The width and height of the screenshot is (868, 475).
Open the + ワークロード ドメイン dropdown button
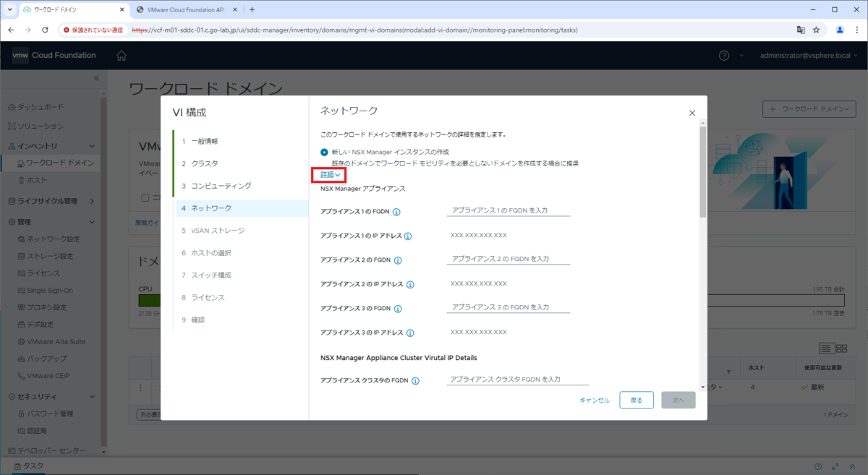(809, 109)
